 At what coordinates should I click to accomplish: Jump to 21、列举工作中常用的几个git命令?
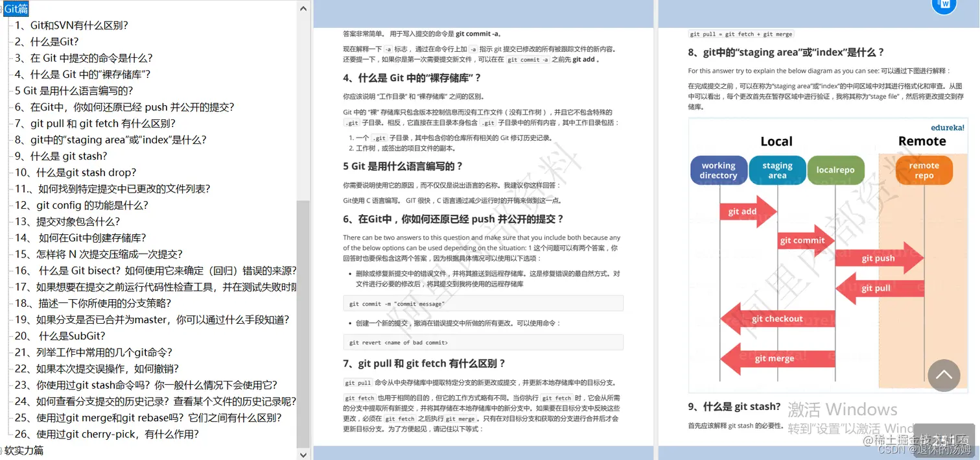93,352
